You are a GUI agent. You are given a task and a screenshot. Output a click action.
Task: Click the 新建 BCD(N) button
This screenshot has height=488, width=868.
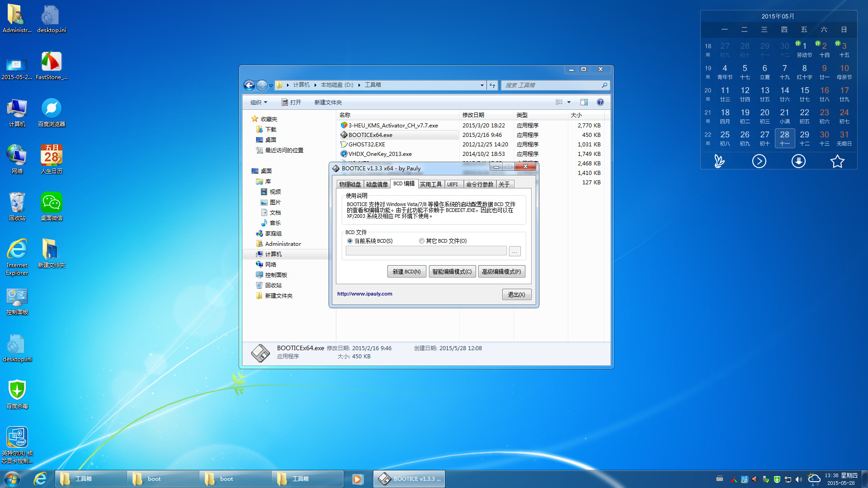point(406,272)
